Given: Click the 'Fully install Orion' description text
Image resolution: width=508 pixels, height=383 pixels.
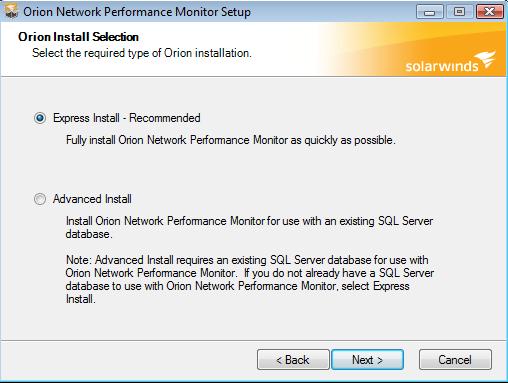Looking at the screenshot, I should [x=231, y=140].
